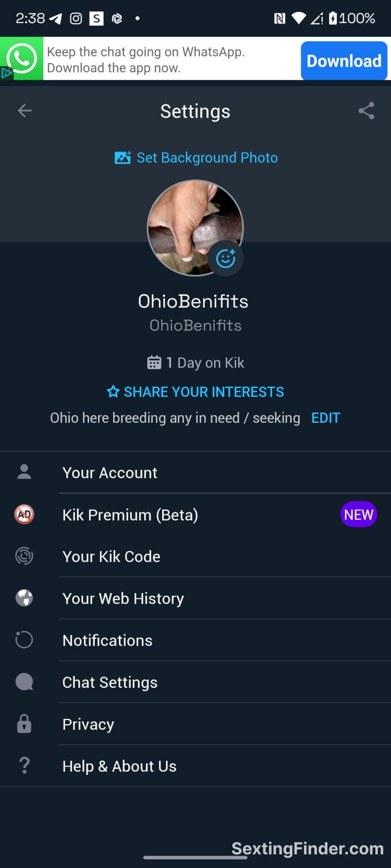Screen dimensions: 391x868
Task: Tap the Kik Premium no-ads icon
Action: (25, 514)
